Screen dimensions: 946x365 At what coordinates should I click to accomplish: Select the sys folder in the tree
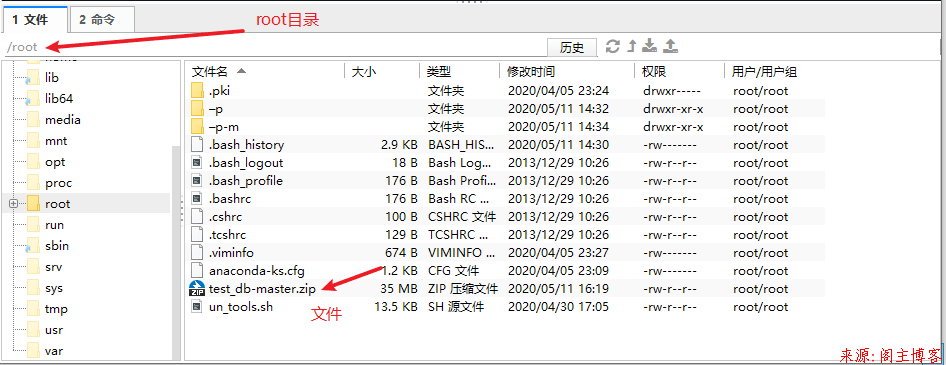pos(54,288)
